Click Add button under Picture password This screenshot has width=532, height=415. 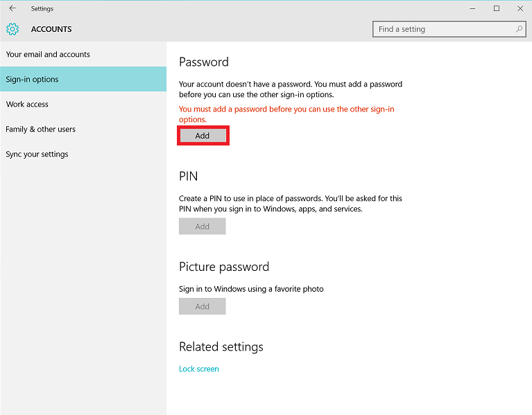coord(203,306)
